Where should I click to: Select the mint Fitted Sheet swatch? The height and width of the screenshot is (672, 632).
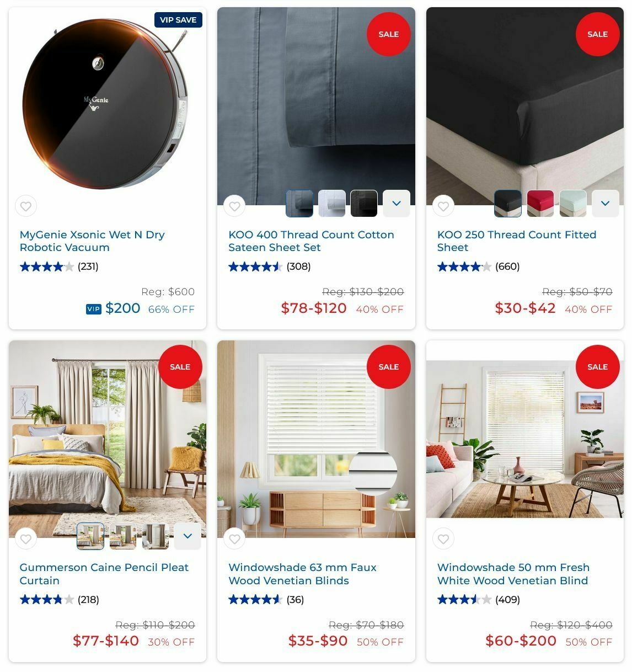(573, 204)
